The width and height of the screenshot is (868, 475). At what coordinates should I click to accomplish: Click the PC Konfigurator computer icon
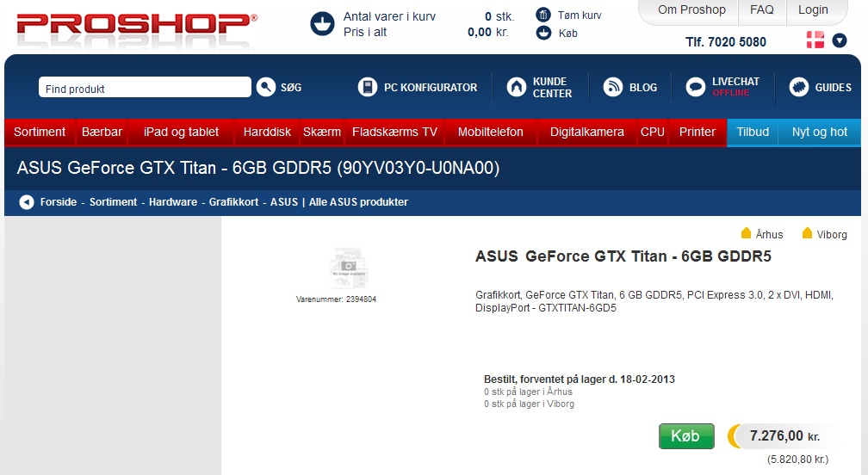tap(367, 87)
